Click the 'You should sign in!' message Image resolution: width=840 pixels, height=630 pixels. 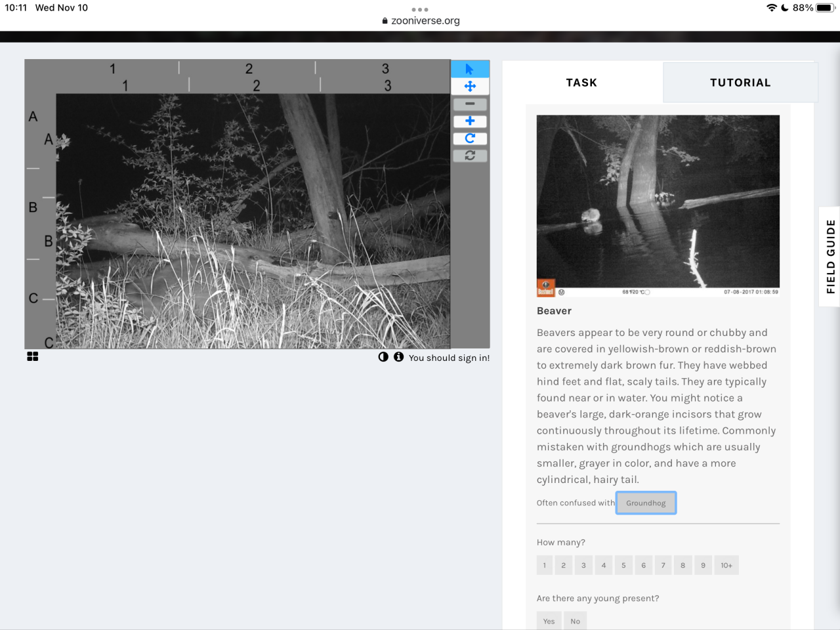coord(449,358)
